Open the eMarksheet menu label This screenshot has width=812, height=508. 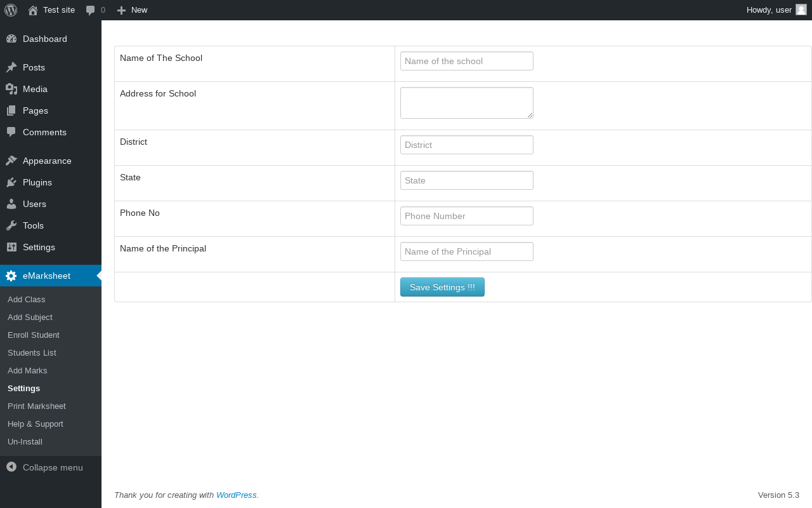(x=46, y=276)
